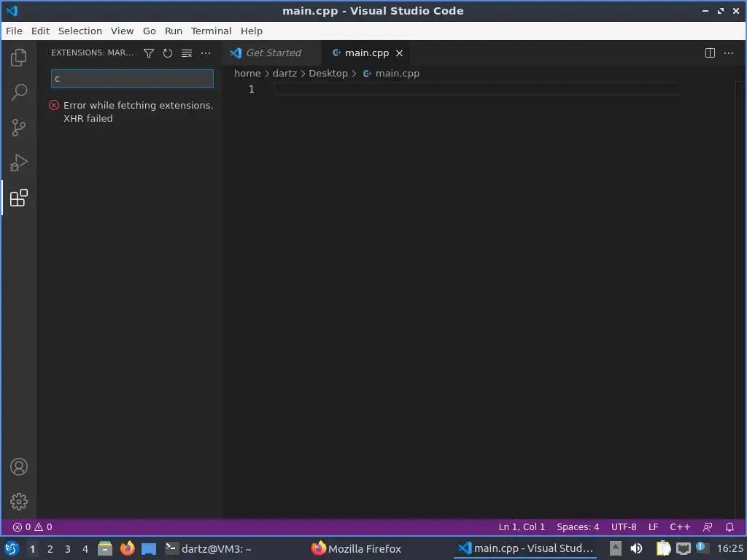Click breadcrumb item Desktop
This screenshot has width=747, height=560.
click(328, 74)
